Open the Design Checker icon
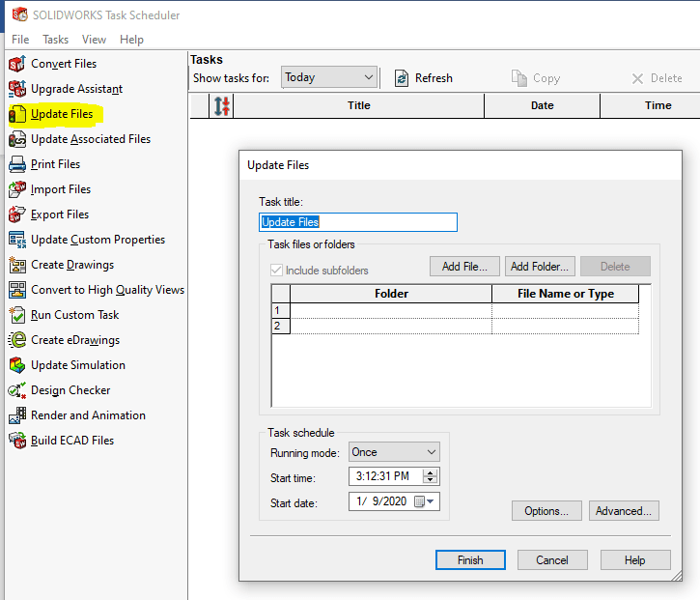 17,390
